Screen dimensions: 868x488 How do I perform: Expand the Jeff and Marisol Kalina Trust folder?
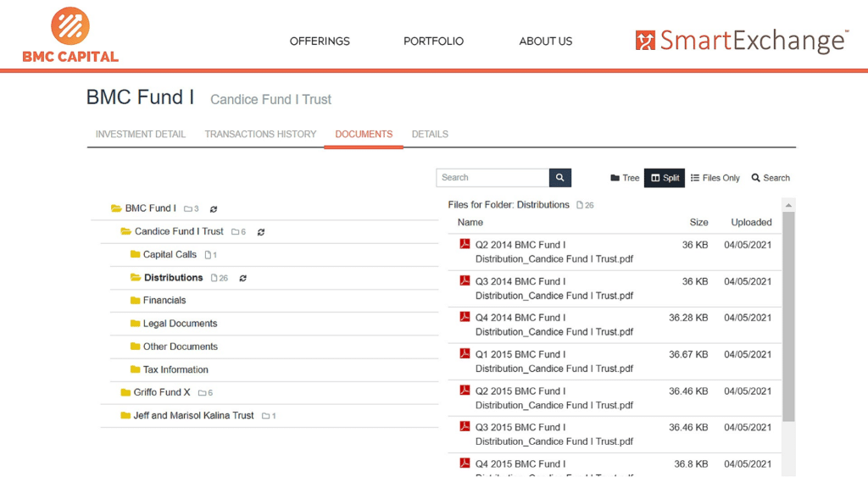coord(125,415)
